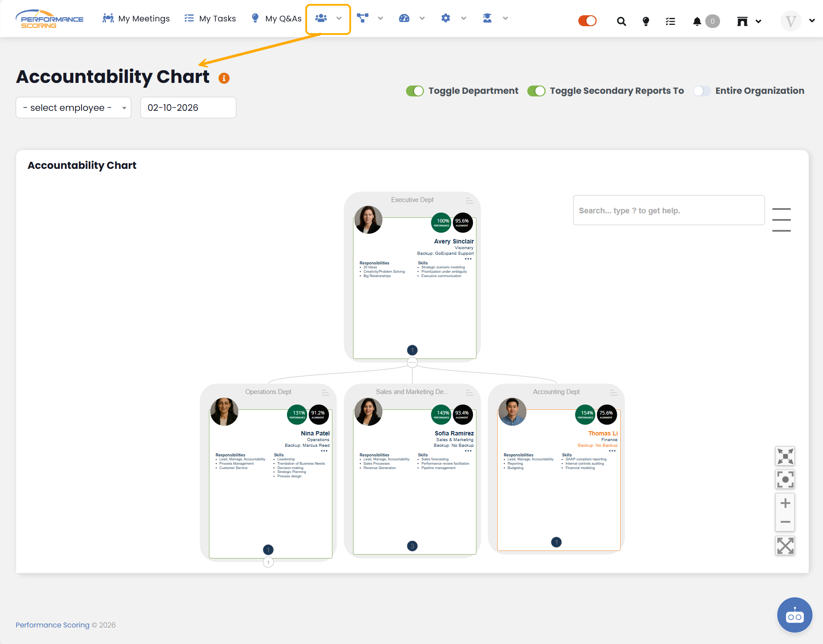Image resolution: width=823 pixels, height=644 pixels.
Task: Open My Meetings from navigation
Action: [136, 19]
